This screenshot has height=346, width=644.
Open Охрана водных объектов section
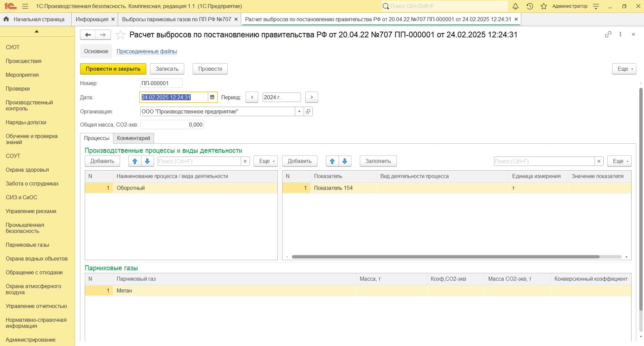[37, 258]
